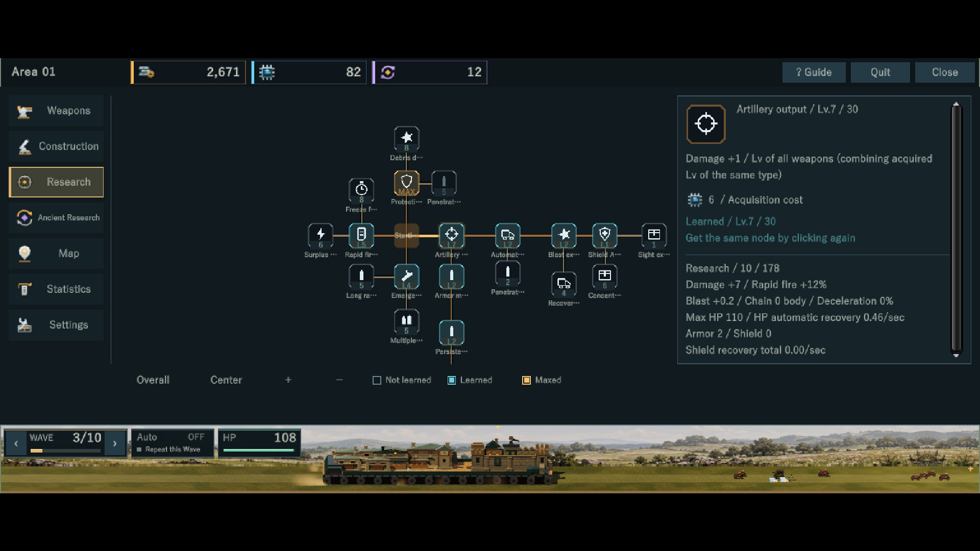Image resolution: width=980 pixels, height=551 pixels.
Task: Go to next wave arrow
Action: pos(115,443)
